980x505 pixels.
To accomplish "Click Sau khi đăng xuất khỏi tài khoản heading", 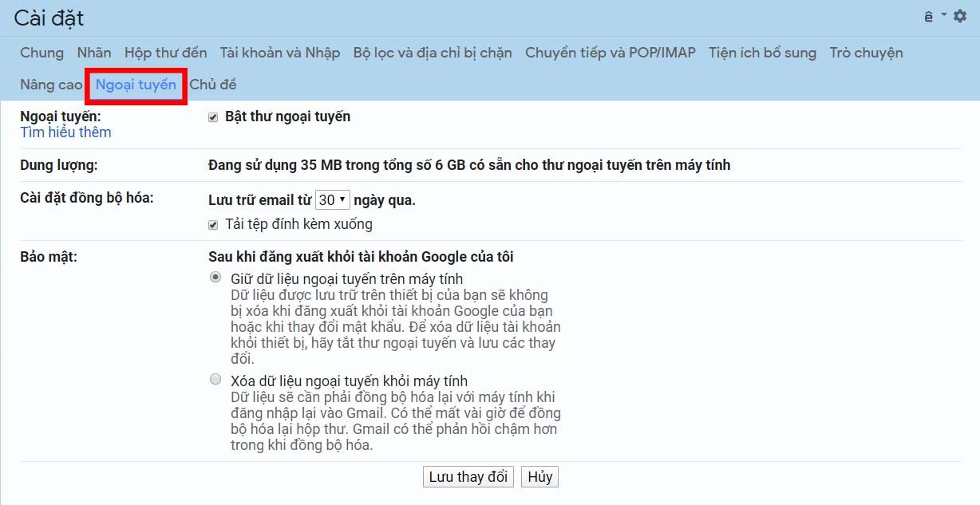I will (x=361, y=257).
